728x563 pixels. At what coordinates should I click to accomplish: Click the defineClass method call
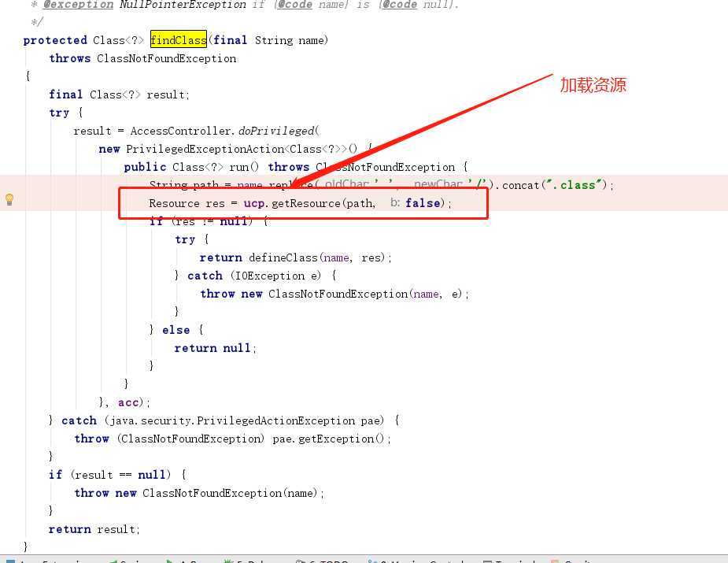coord(283,257)
